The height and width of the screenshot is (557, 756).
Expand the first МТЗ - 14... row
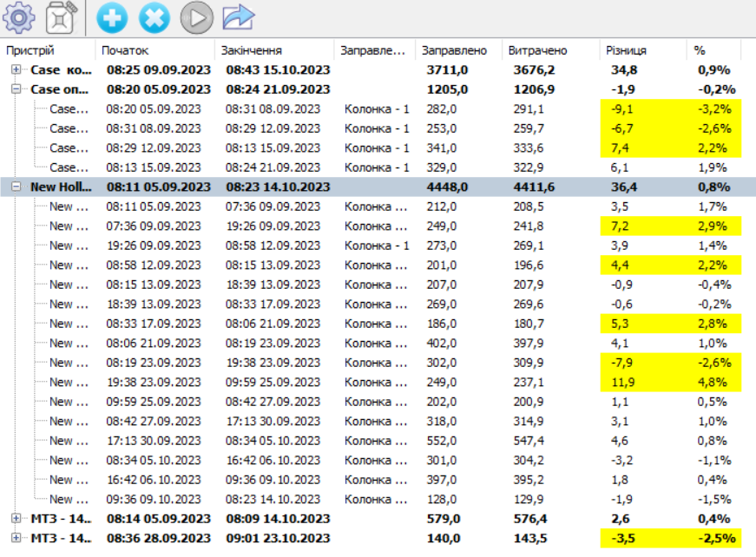[x=16, y=518]
